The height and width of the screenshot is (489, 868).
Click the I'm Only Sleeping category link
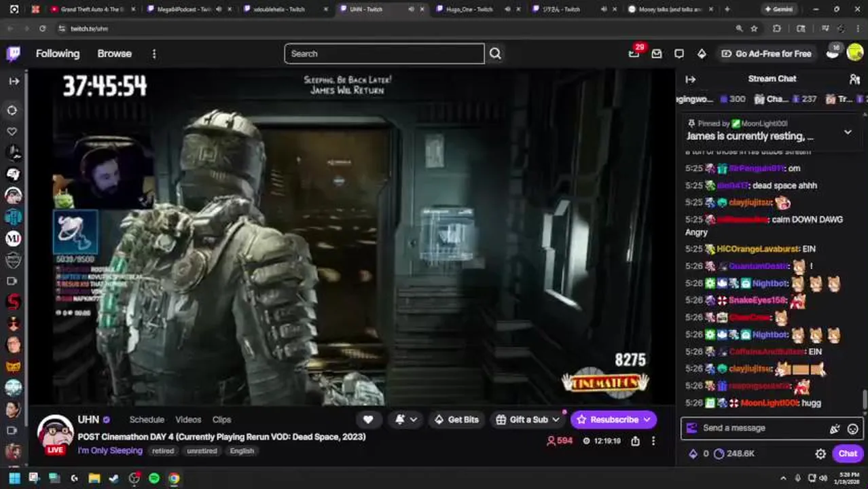coord(110,450)
